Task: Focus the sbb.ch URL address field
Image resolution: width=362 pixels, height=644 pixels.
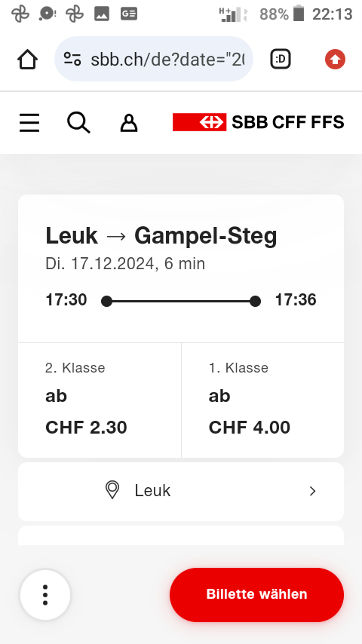Action: click(154, 59)
